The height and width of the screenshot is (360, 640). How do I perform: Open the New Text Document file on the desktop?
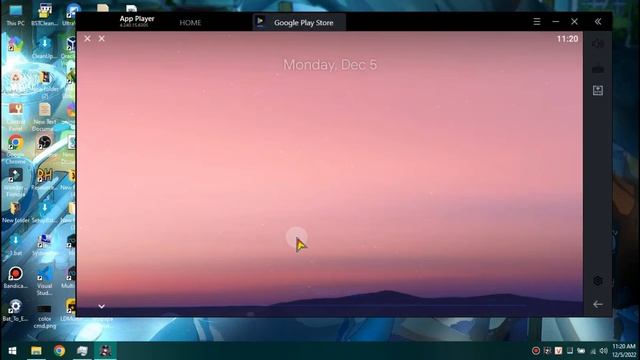44,117
